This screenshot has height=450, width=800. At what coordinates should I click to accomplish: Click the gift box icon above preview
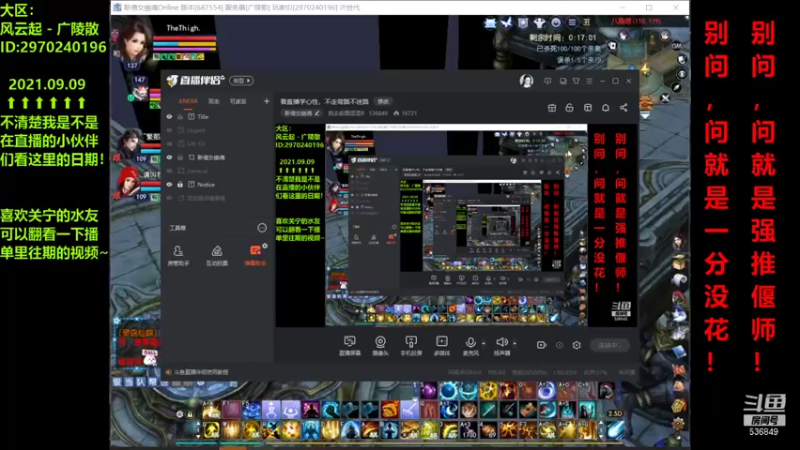coord(552,108)
